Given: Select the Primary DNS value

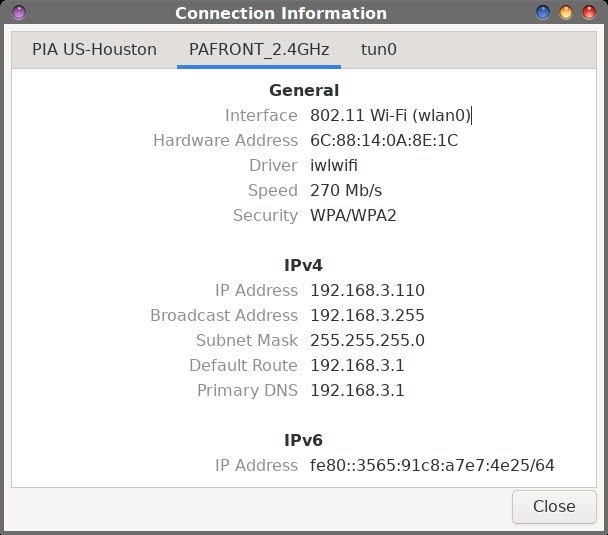Looking at the screenshot, I should click(x=357, y=390).
